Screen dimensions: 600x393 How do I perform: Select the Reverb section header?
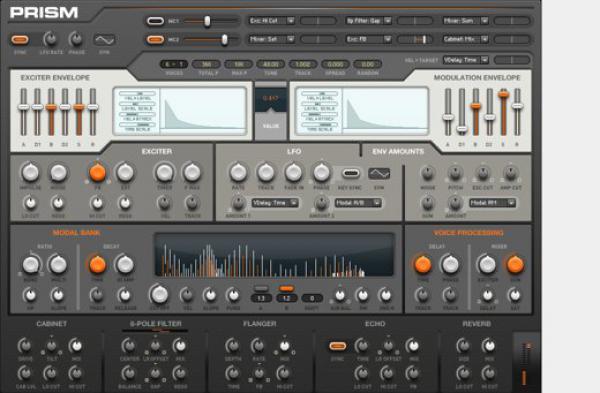476,324
